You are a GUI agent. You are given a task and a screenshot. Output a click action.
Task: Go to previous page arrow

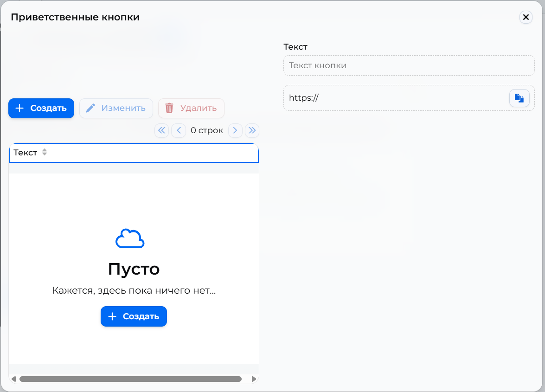pos(179,130)
